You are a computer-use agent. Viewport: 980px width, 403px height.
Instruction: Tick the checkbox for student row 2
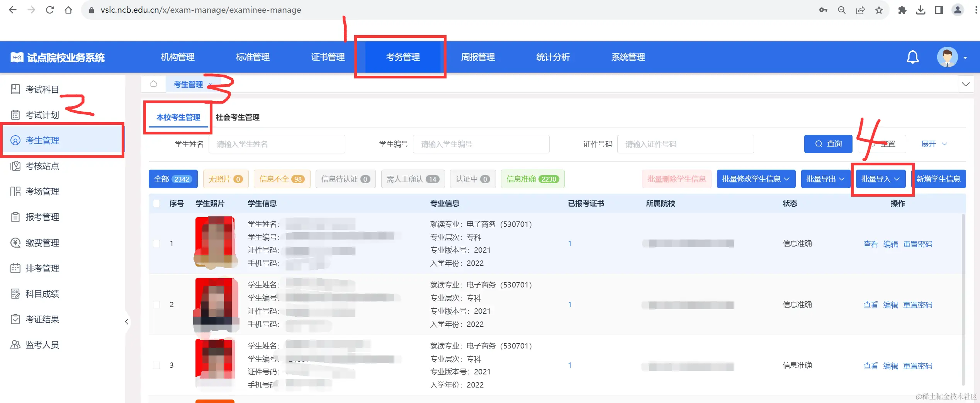tap(156, 304)
